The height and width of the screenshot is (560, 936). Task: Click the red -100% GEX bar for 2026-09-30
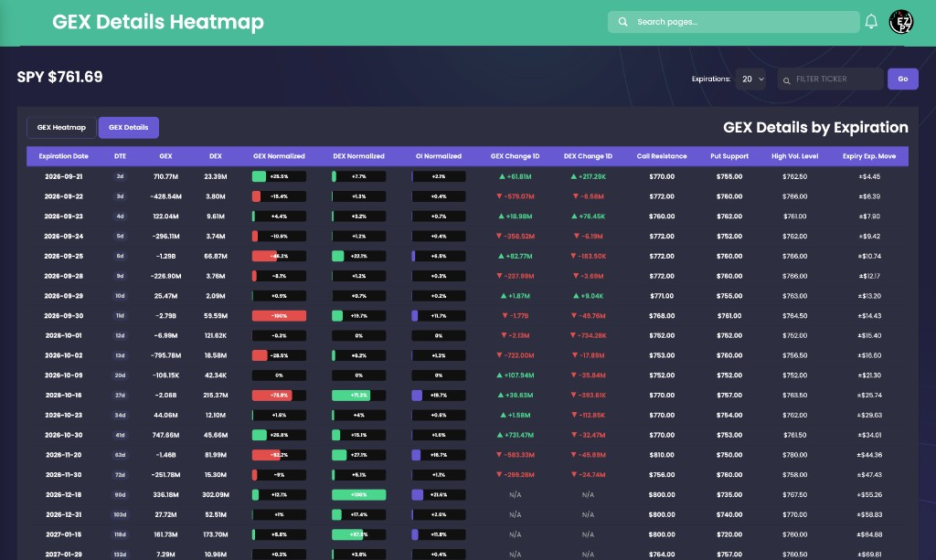(279, 316)
